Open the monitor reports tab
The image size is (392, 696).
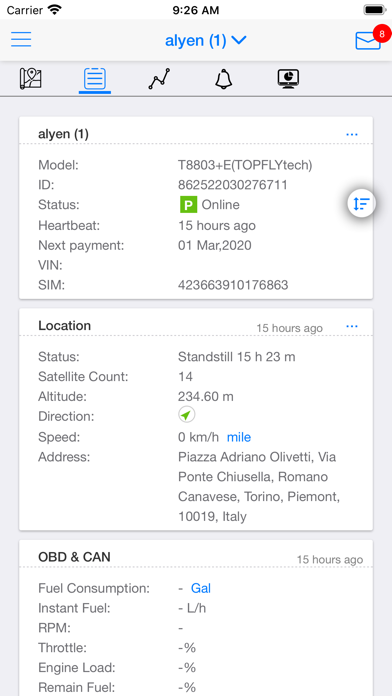(x=288, y=79)
